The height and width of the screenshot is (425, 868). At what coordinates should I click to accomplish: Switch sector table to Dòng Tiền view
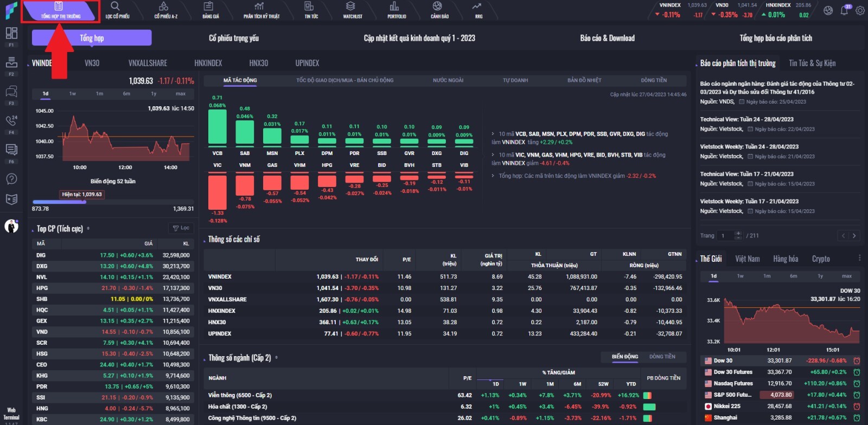point(662,357)
